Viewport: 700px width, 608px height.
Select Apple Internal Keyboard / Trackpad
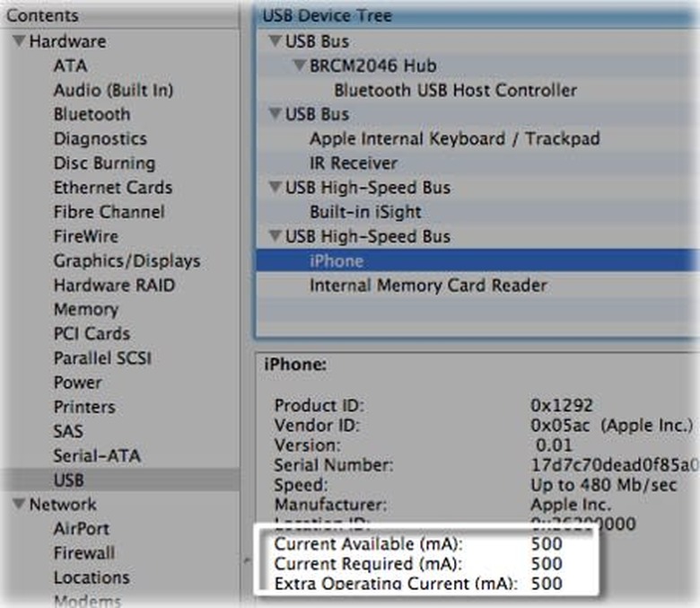(454, 139)
